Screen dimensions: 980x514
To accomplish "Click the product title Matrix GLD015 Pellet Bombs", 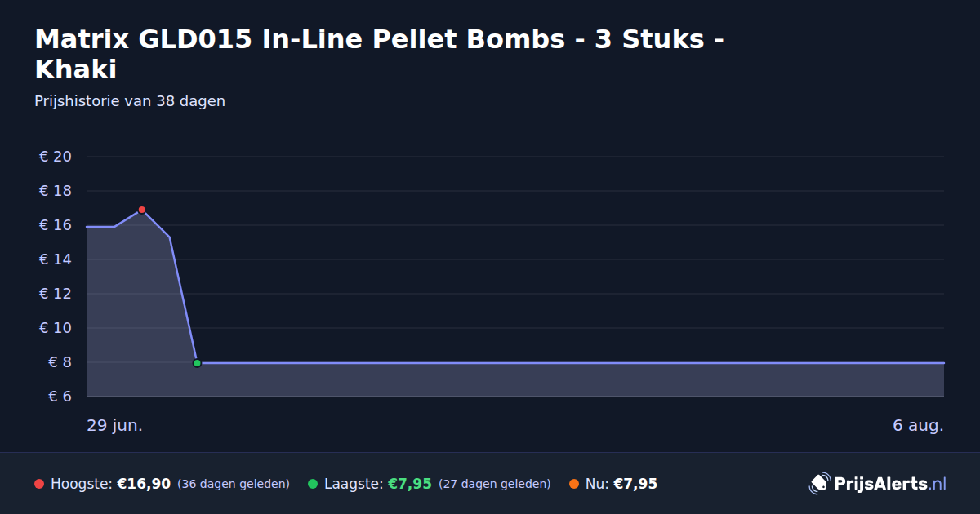I will coord(380,54).
